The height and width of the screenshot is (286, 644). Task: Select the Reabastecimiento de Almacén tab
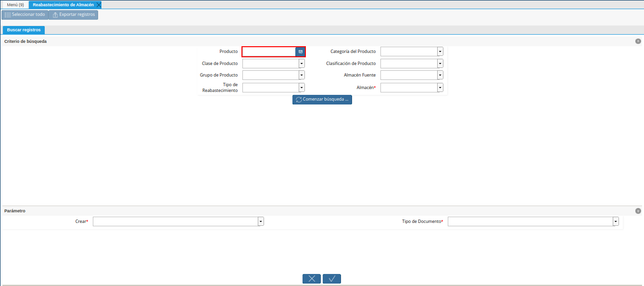(63, 5)
